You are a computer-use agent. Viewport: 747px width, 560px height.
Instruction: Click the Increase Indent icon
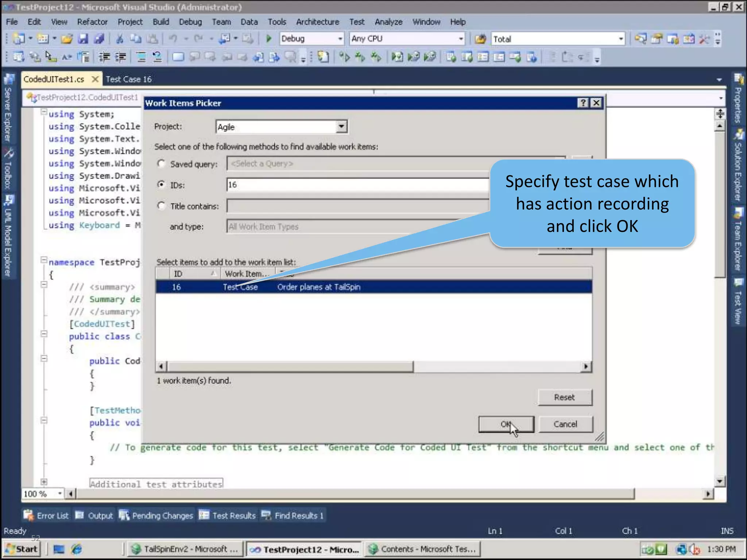(x=120, y=57)
